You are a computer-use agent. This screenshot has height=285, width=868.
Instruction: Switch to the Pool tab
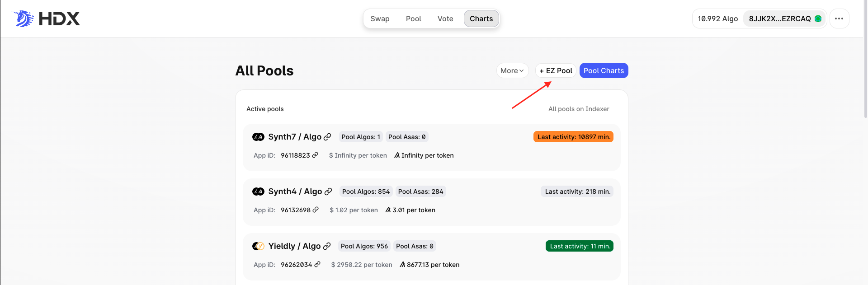tap(413, 19)
